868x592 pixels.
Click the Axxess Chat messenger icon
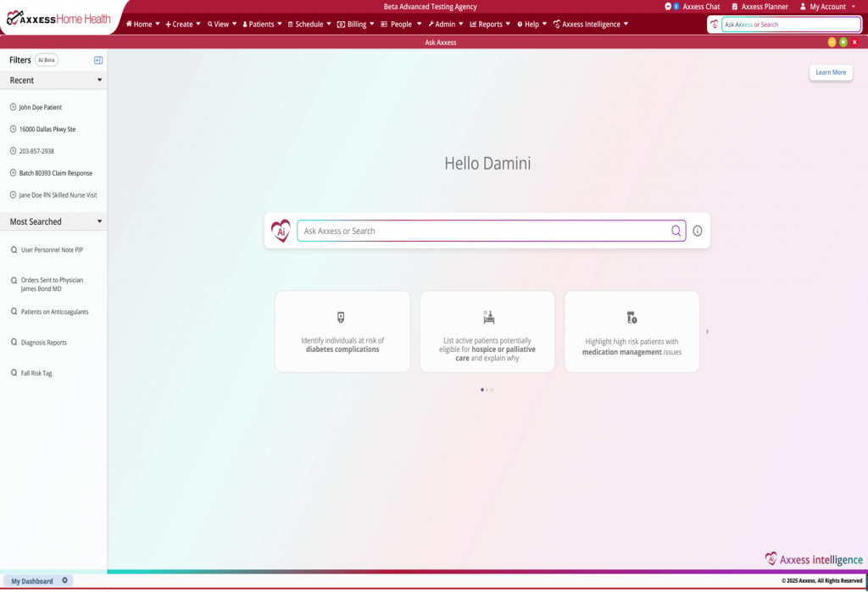668,7
